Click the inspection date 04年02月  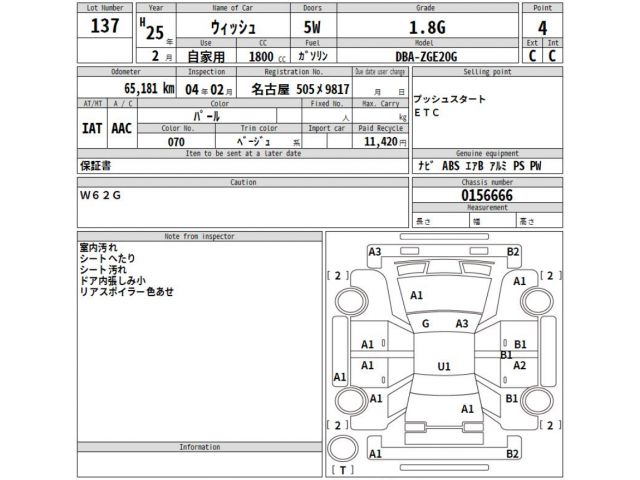click(x=209, y=89)
